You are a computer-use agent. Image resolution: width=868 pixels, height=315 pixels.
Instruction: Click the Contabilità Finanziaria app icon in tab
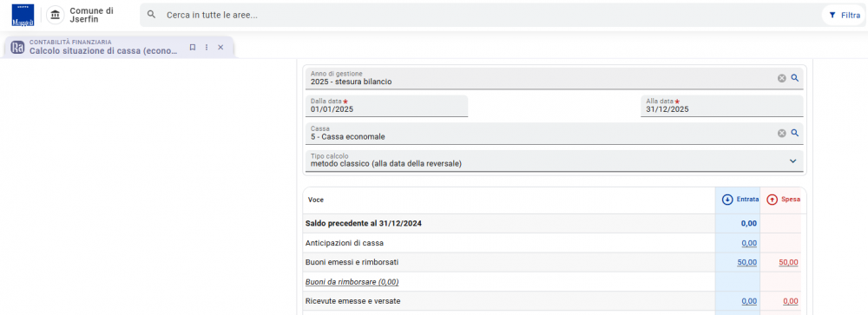pos(17,48)
